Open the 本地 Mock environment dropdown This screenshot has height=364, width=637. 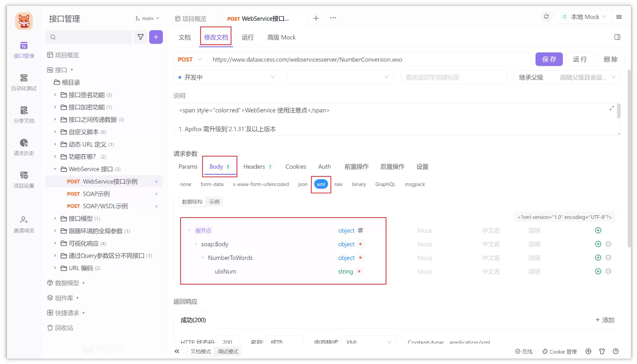[584, 17]
